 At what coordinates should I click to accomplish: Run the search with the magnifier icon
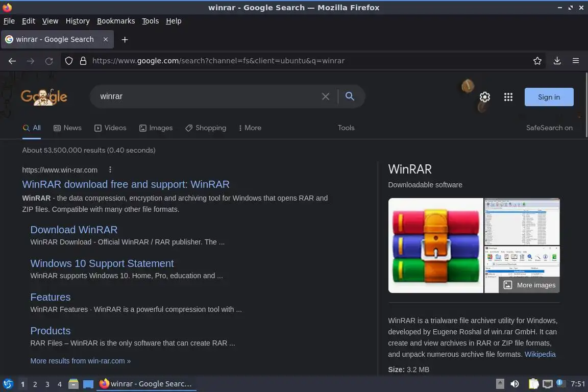[350, 96]
